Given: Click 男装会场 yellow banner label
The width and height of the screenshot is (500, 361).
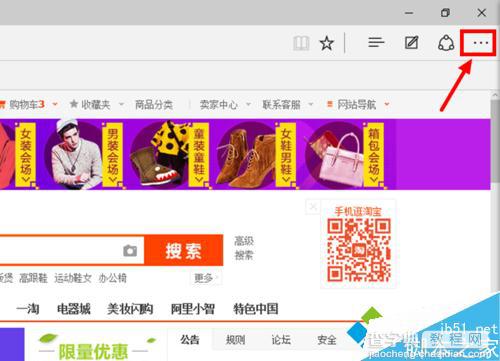Looking at the screenshot, I should [112, 155].
